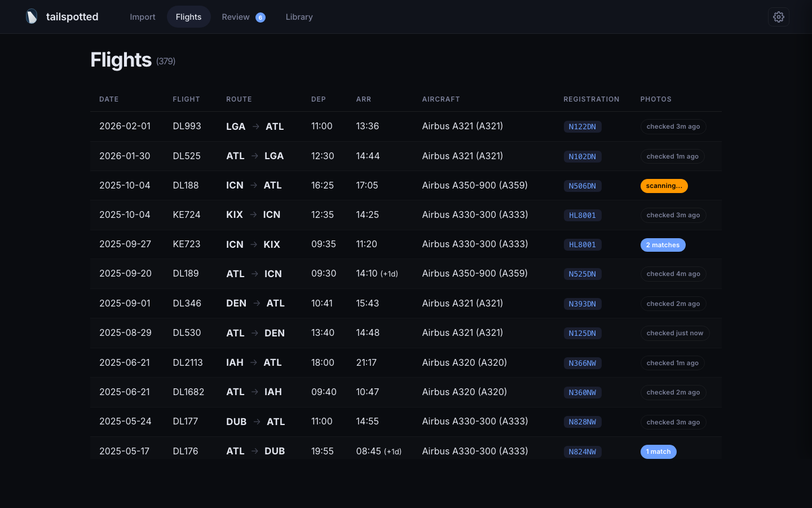Switch to the Library tab

pos(299,17)
